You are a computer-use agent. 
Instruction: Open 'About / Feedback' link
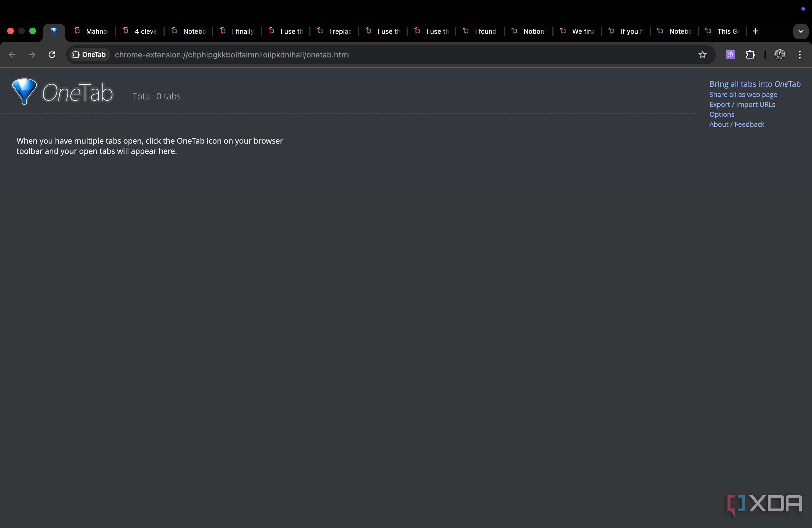coord(737,124)
